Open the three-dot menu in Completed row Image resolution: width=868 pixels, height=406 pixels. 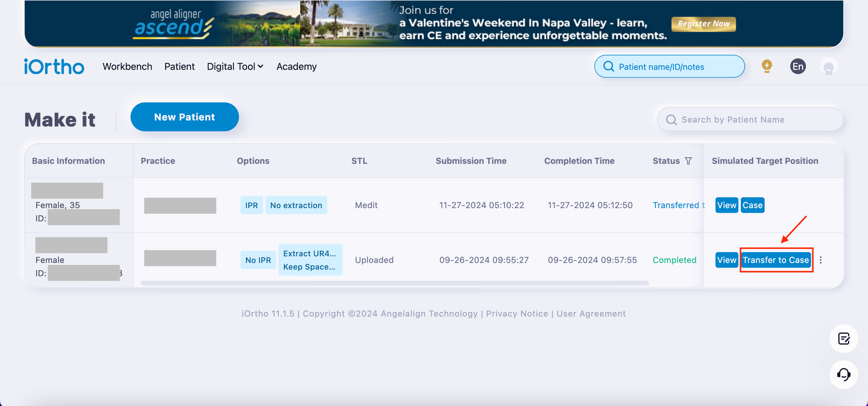click(821, 260)
